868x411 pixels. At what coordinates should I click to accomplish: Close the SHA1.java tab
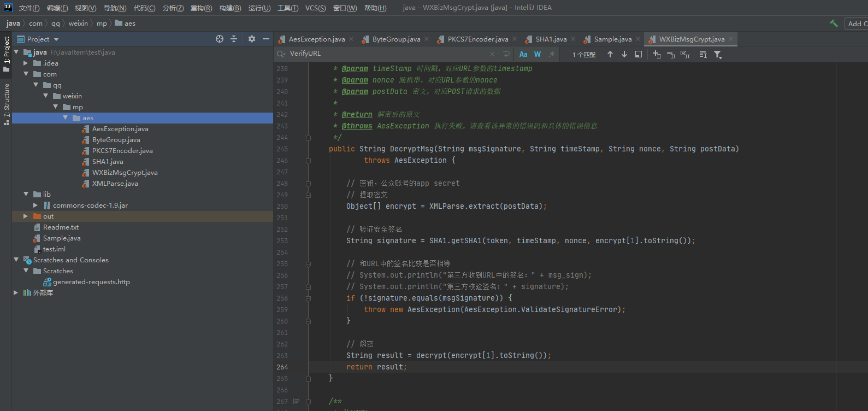573,39
